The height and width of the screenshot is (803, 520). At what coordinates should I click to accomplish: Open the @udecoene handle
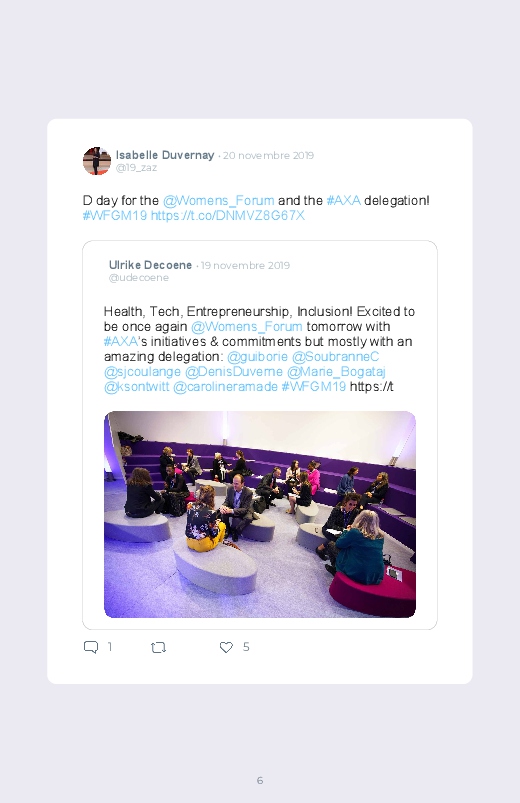139,278
